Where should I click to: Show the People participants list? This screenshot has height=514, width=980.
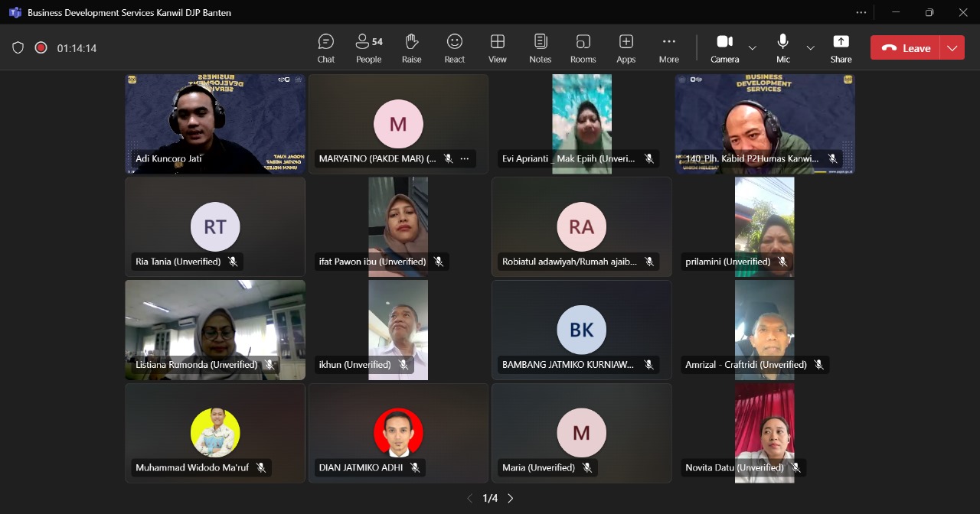[x=368, y=48]
